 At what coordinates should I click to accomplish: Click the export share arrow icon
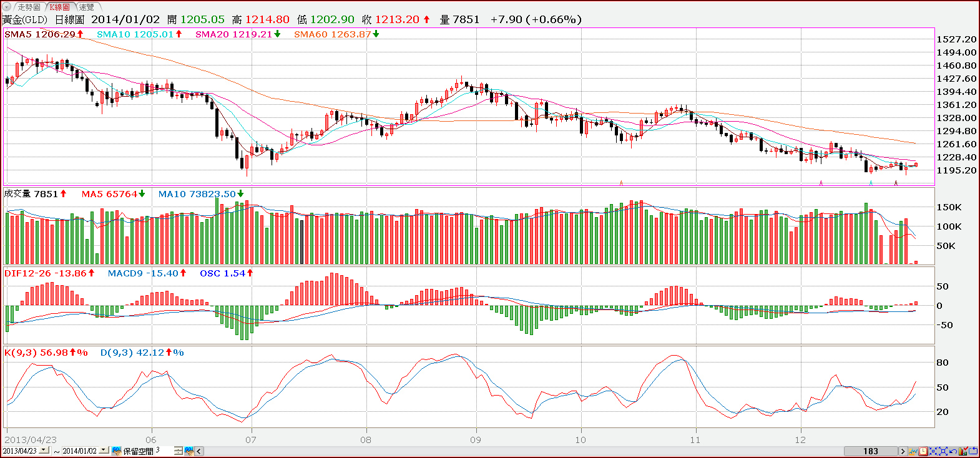[x=973, y=451]
